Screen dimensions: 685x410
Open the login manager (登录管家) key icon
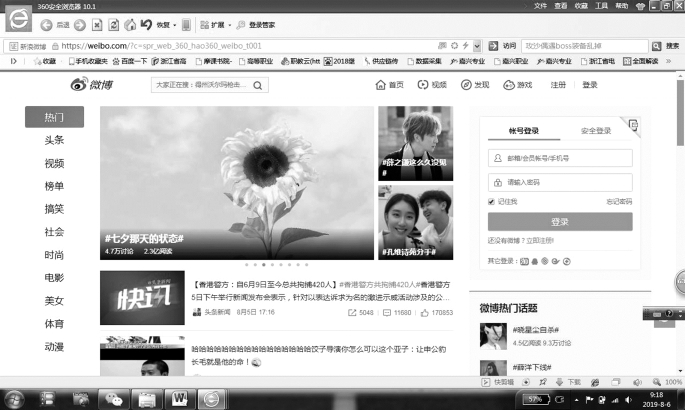tap(241, 25)
